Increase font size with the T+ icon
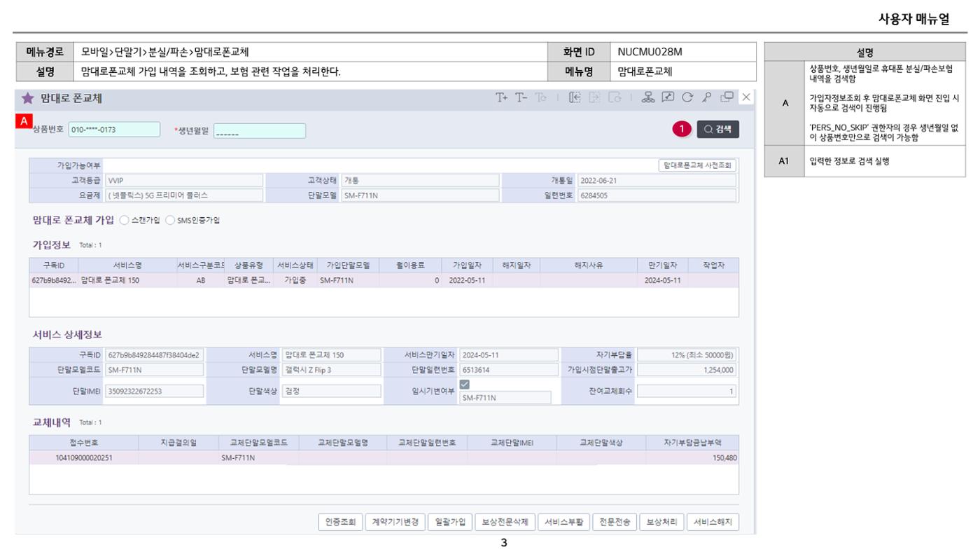The height and width of the screenshot is (552, 980). pyautogui.click(x=502, y=98)
